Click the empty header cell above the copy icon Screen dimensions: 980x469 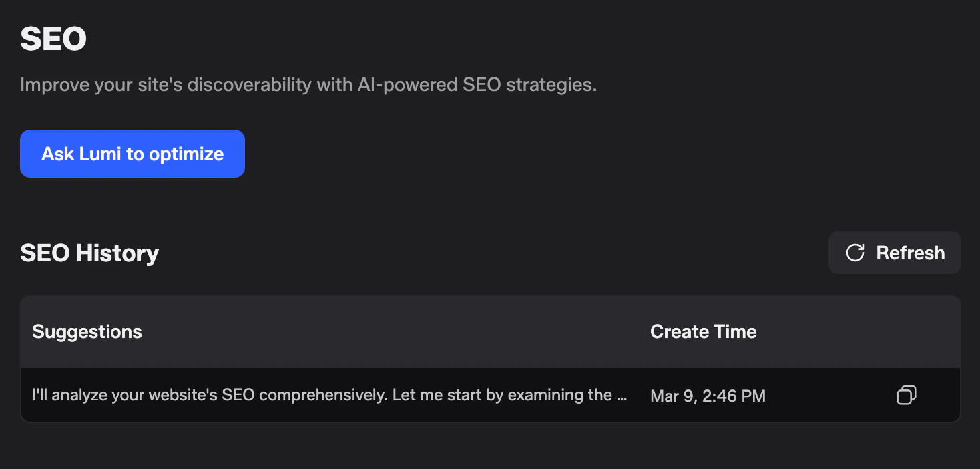(906, 331)
